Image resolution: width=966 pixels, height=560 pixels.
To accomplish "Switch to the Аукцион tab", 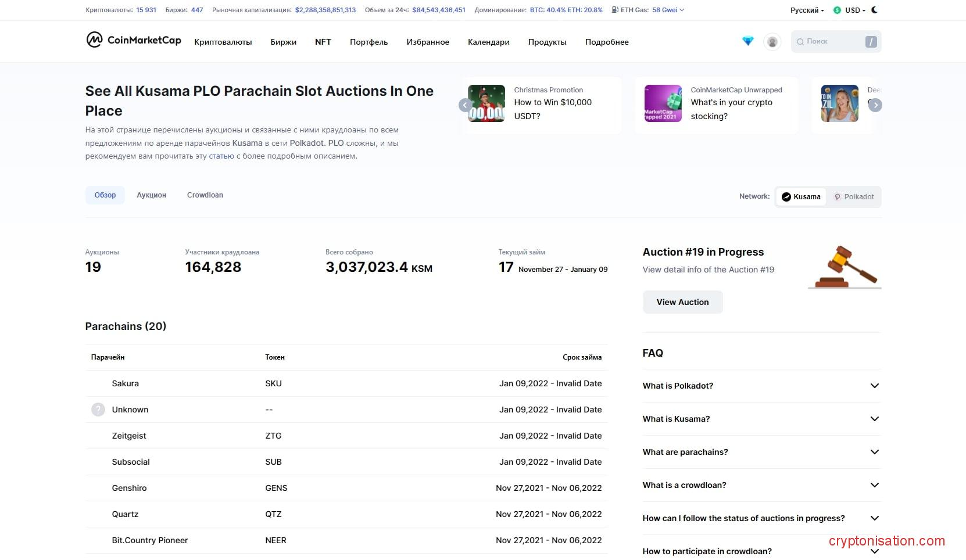I will click(x=151, y=195).
